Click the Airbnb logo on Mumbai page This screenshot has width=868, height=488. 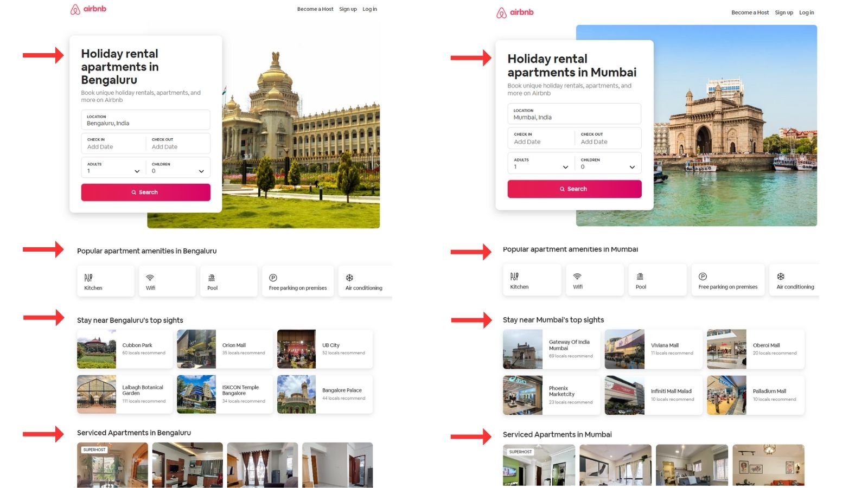coord(515,12)
